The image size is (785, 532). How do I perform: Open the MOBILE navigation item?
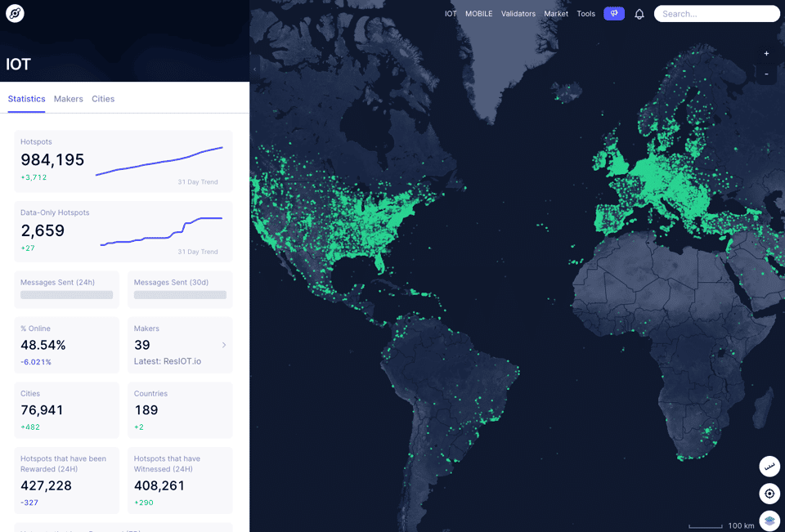479,14
